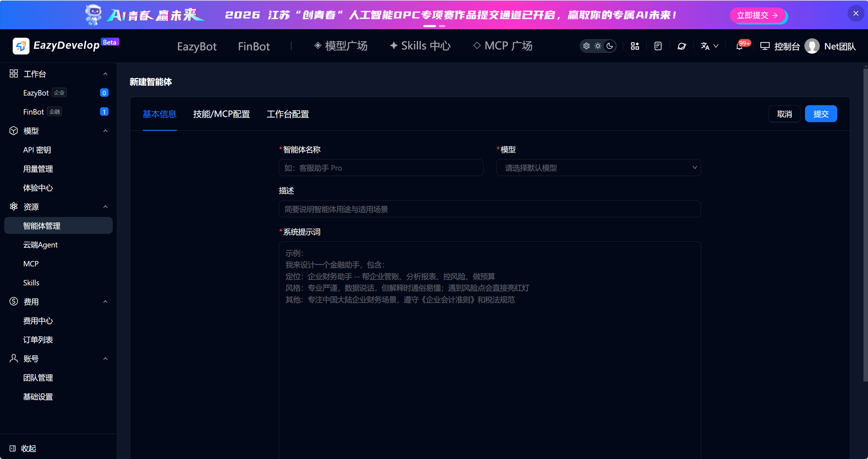The image size is (868, 459).
Task: Switch theme to system mode (gear)
Action: [x=586, y=46]
